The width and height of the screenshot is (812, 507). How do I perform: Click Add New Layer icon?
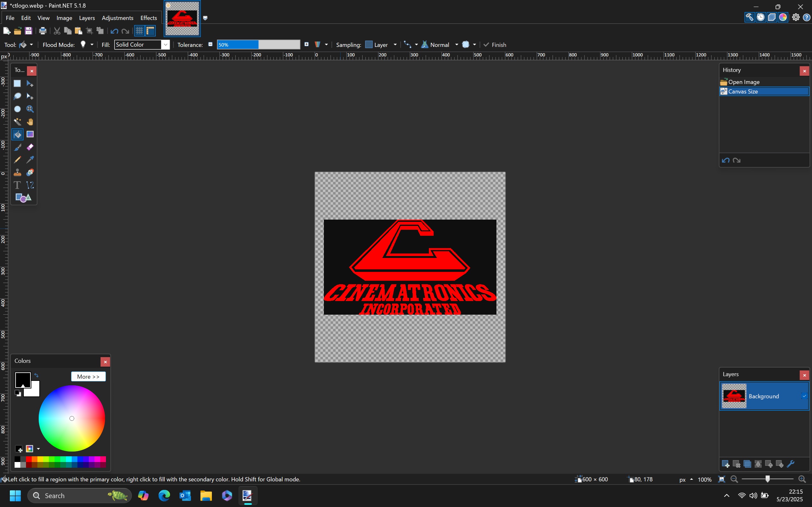pos(725,464)
